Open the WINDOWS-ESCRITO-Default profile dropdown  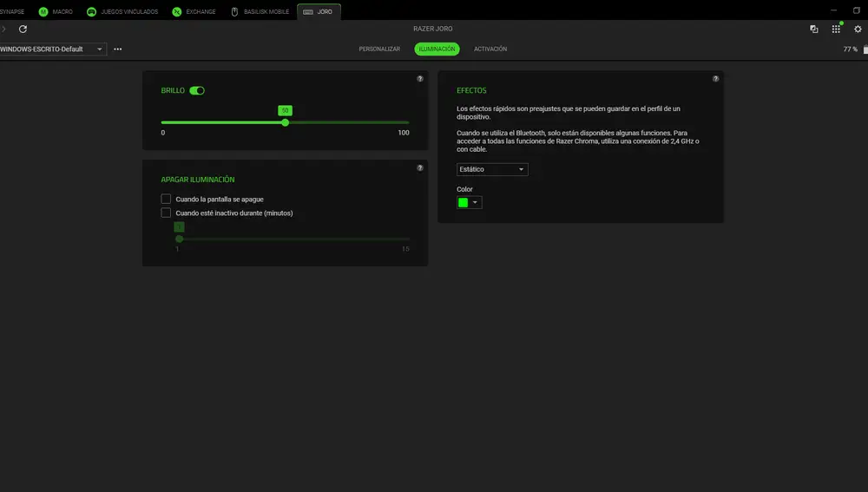[53, 49]
